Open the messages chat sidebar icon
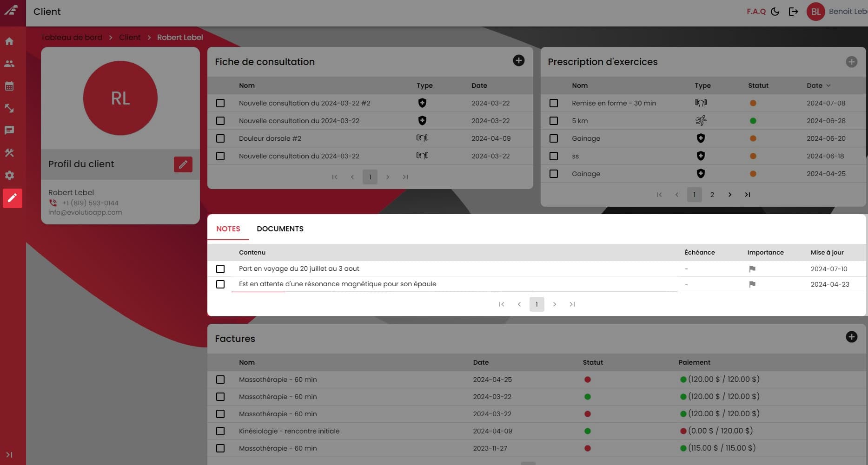868x465 pixels. (x=9, y=131)
